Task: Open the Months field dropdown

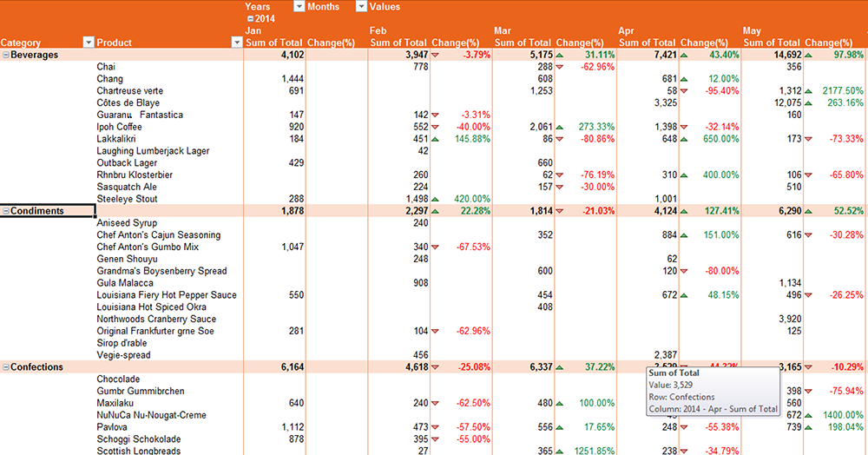Action: coord(360,6)
